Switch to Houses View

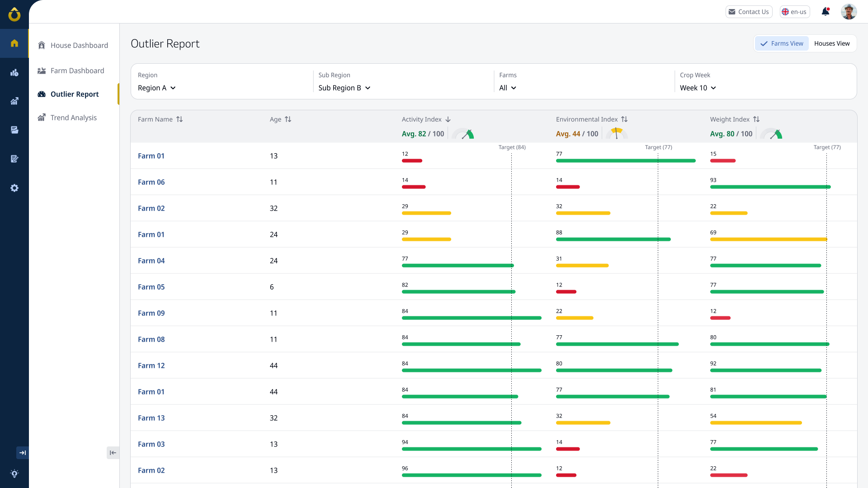(832, 43)
